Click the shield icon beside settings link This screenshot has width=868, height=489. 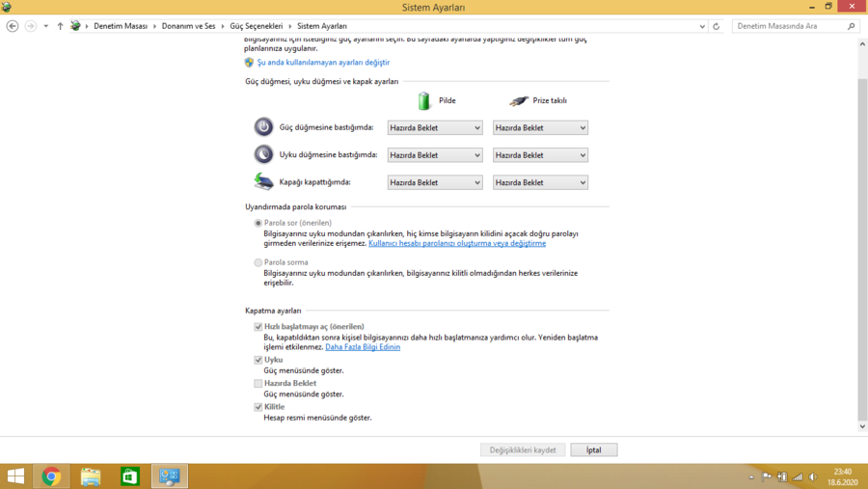[x=249, y=63]
